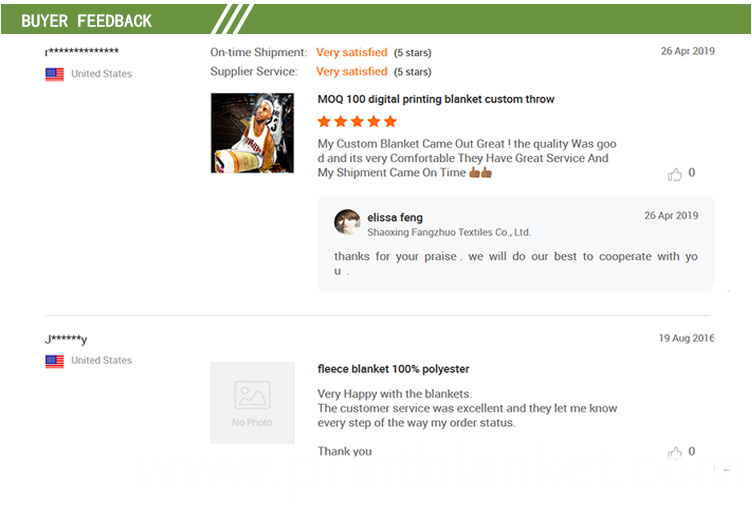This screenshot has height=513, width=752.
Task: Click US flag icon beside first reviewer
Action: [55, 74]
